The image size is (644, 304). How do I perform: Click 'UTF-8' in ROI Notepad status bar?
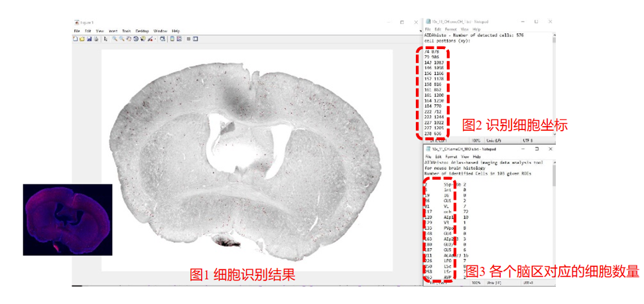point(528,283)
